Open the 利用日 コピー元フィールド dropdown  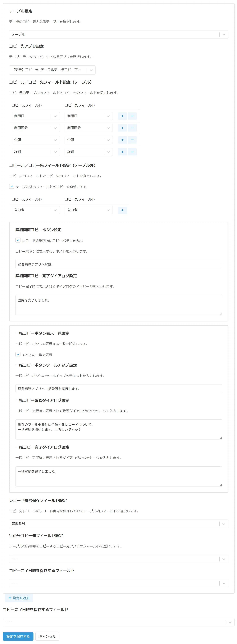[x=36, y=116]
